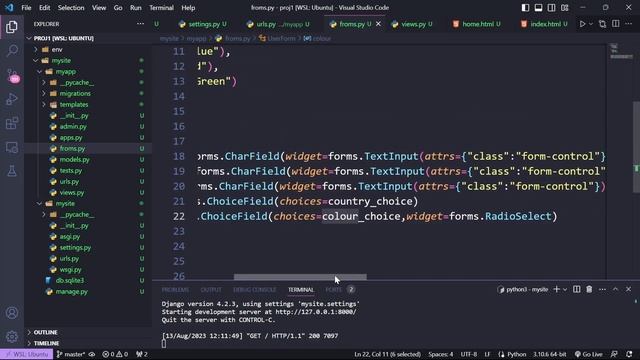Open the Help menu
This screenshot has width=640, height=360.
click(x=188, y=8)
